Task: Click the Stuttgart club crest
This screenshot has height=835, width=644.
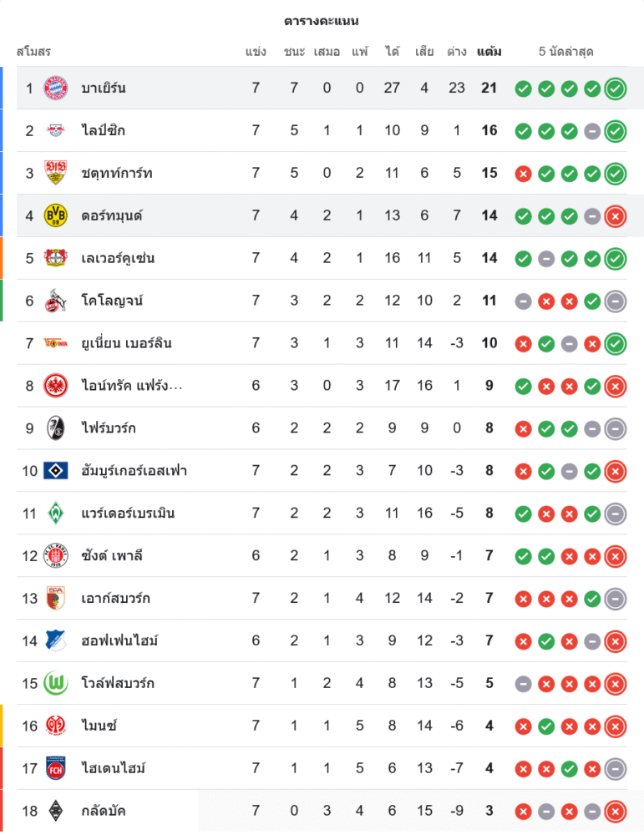Action: tap(55, 173)
